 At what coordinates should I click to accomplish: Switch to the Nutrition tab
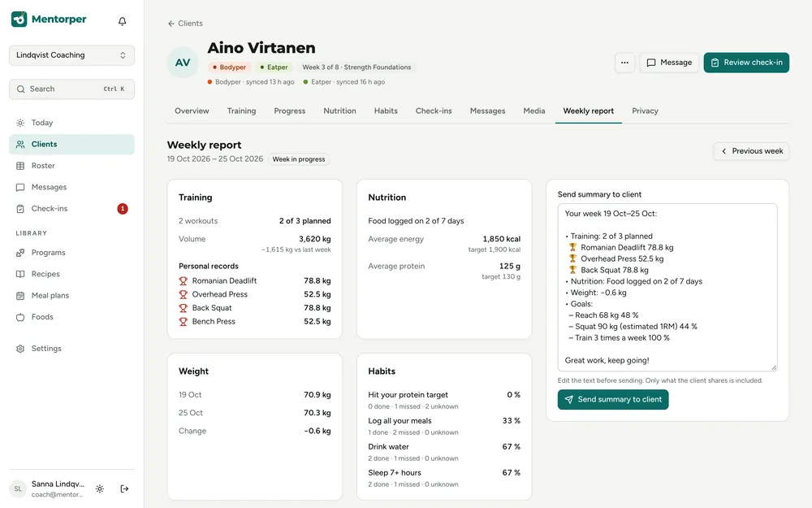[x=339, y=111]
